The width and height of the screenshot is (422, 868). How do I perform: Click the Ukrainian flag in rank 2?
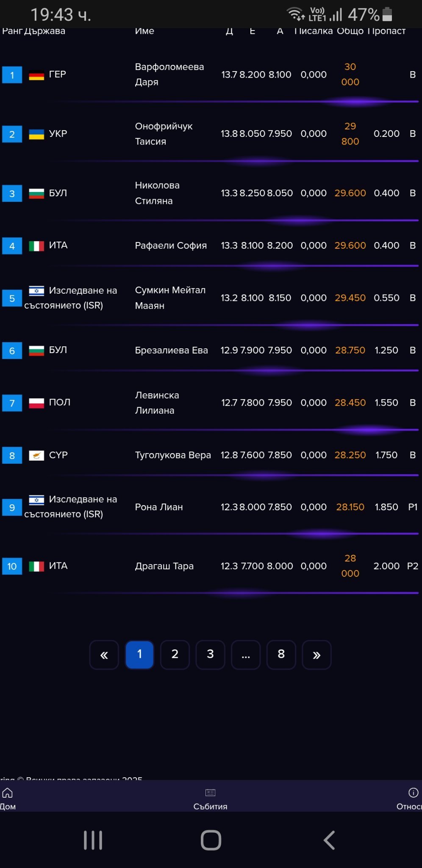point(36,134)
